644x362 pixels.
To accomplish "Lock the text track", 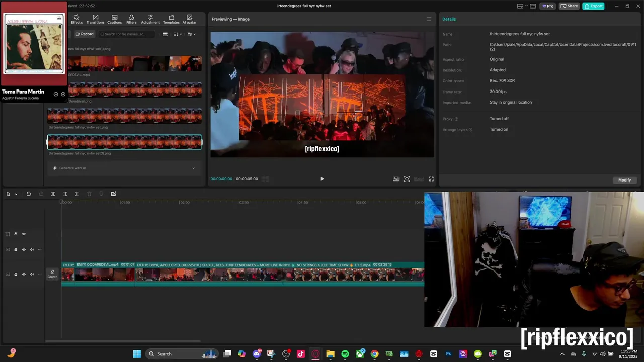I will pyautogui.click(x=16, y=234).
